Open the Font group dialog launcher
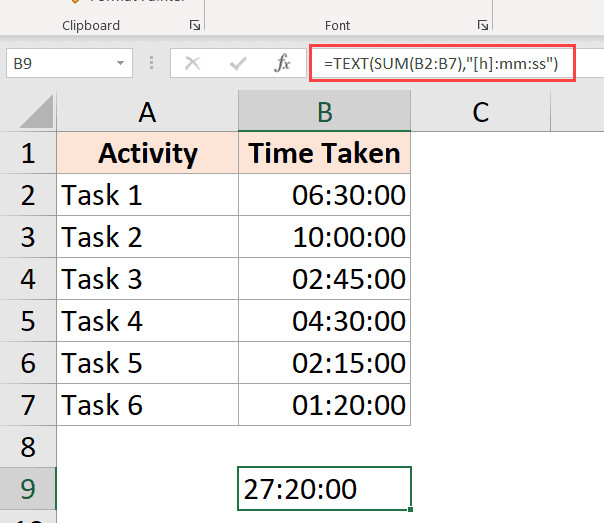 483,25
